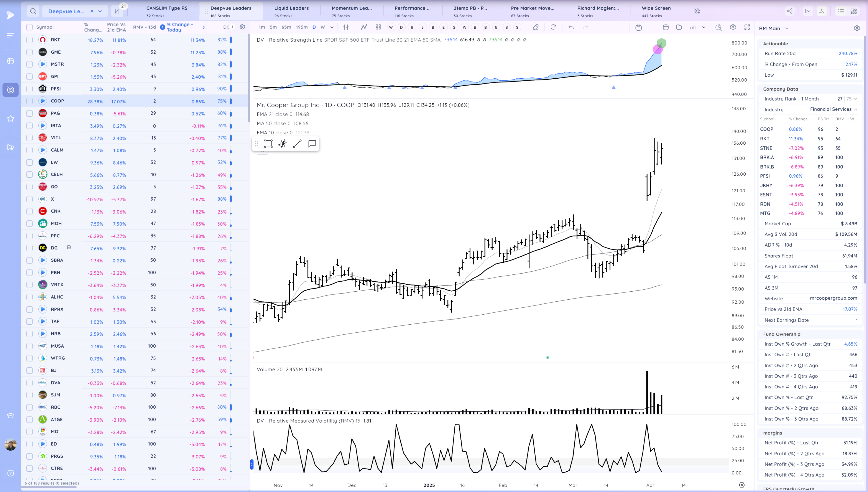Viewport: 868px width, 492px height.
Task: Select the comment annotation tool
Action: click(312, 144)
